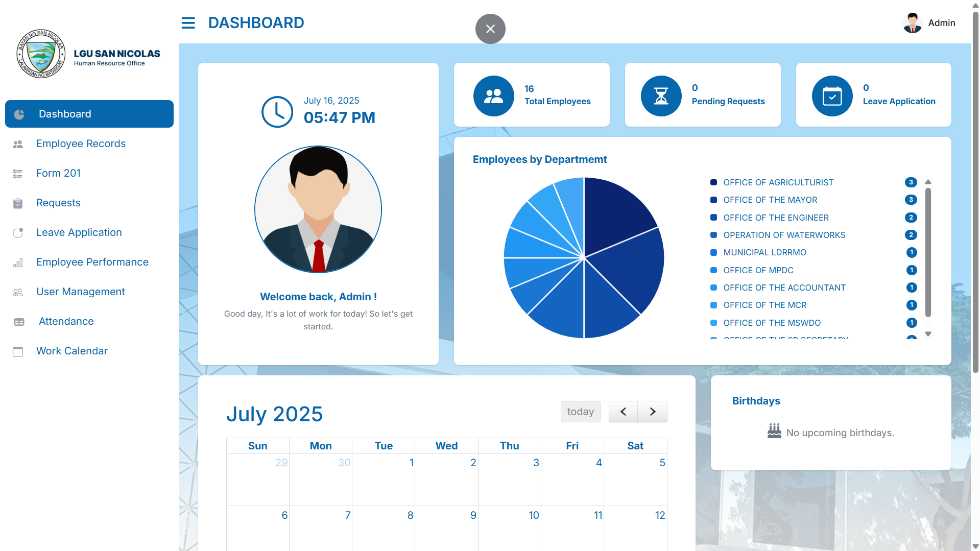The width and height of the screenshot is (980, 551).
Task: Toggle the hamburger sidebar menu
Action: 188,23
